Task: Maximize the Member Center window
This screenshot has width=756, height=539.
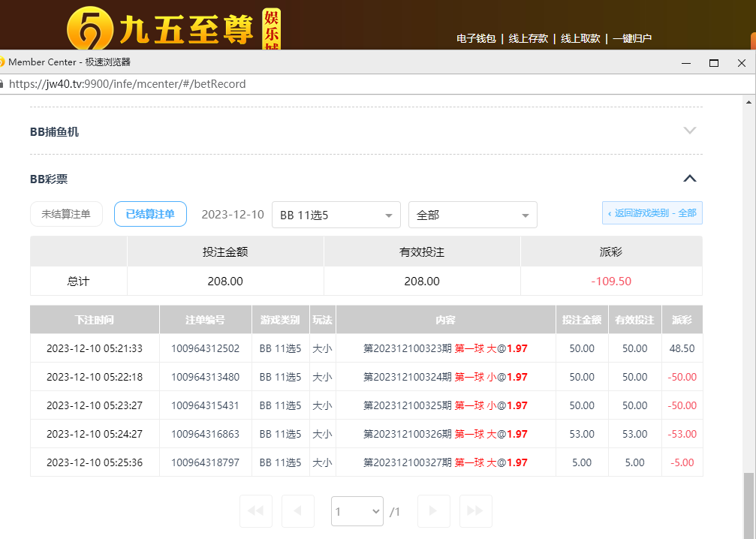Action: coord(714,62)
